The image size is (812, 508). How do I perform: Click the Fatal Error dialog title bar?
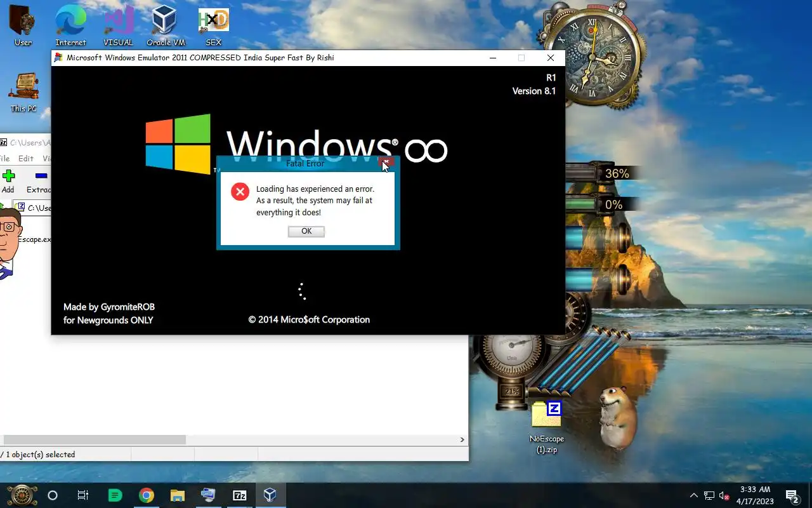tap(305, 163)
